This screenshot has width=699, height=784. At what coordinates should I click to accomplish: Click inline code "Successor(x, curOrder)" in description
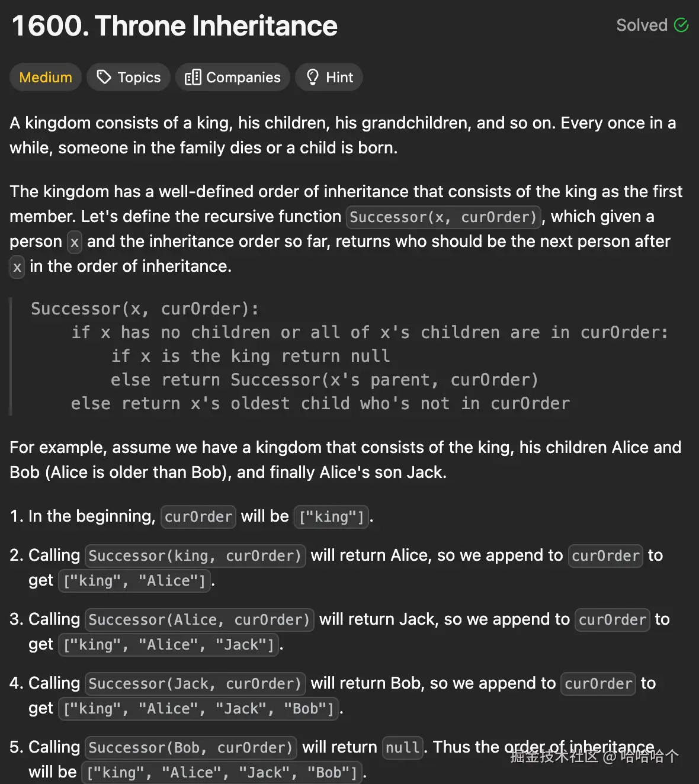(x=443, y=217)
